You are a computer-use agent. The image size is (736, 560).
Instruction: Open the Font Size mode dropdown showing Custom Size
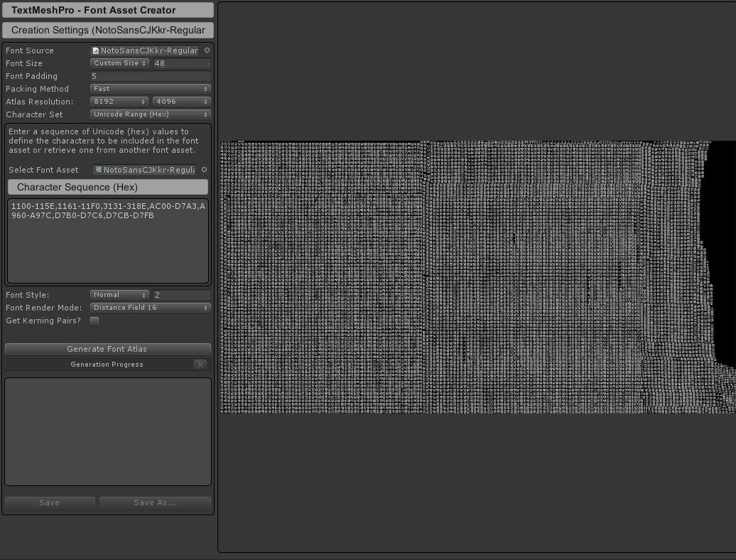pyautogui.click(x=119, y=63)
